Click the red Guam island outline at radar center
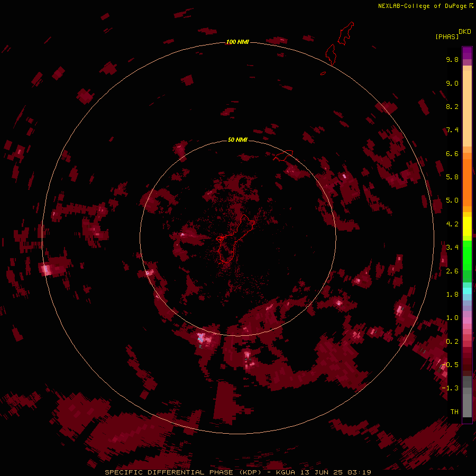 [234, 239]
